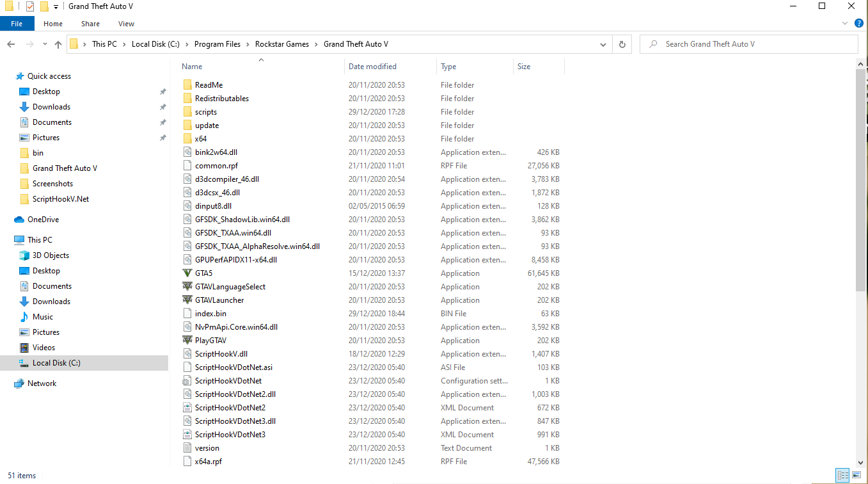Open Network in the navigation pane

coord(42,383)
